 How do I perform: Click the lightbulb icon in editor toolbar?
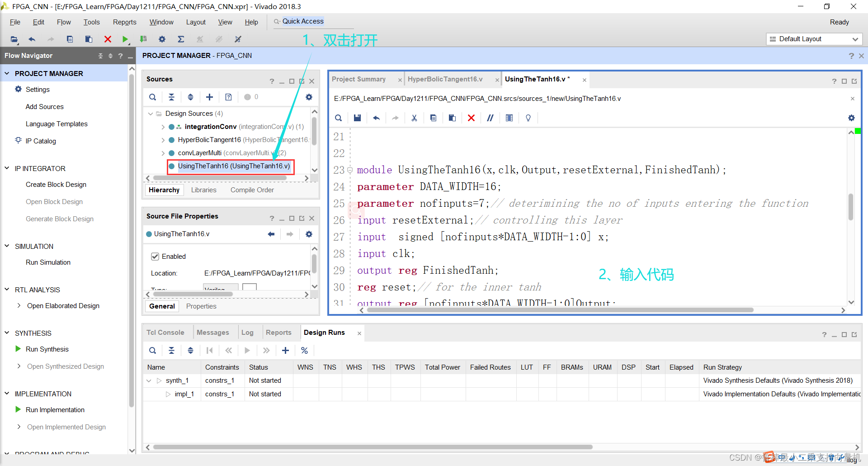(x=528, y=118)
